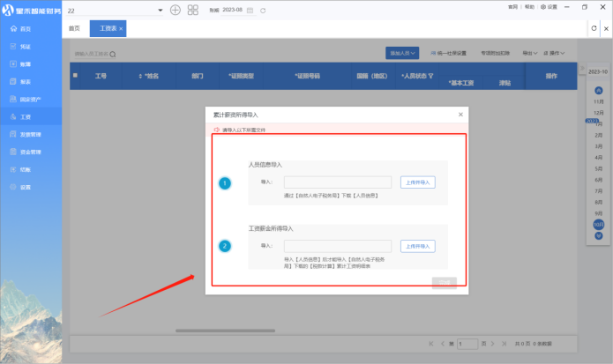Tick the select-all checkbox in table header
The height and width of the screenshot is (364, 613).
point(76,76)
